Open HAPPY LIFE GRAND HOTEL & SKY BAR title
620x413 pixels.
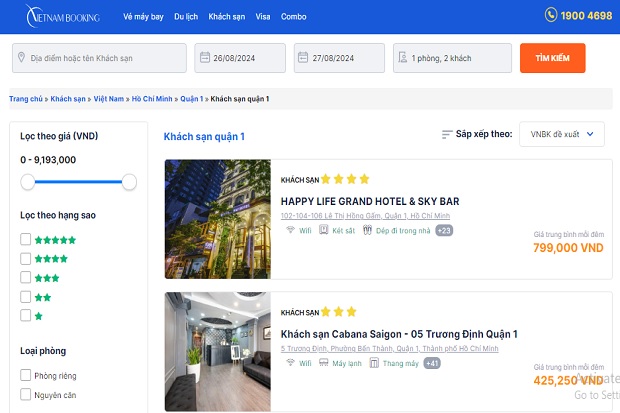coord(370,201)
